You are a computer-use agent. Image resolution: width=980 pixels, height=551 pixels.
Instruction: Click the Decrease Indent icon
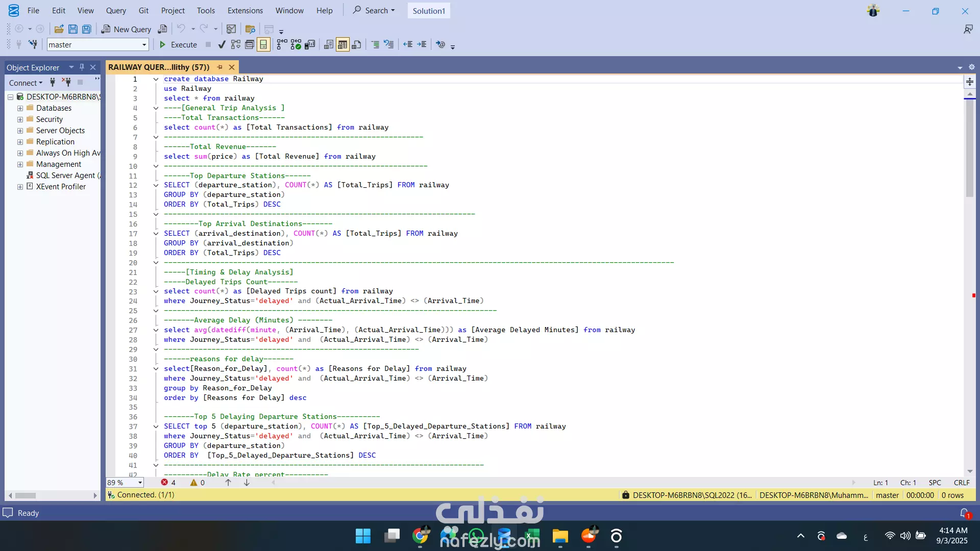pos(408,45)
